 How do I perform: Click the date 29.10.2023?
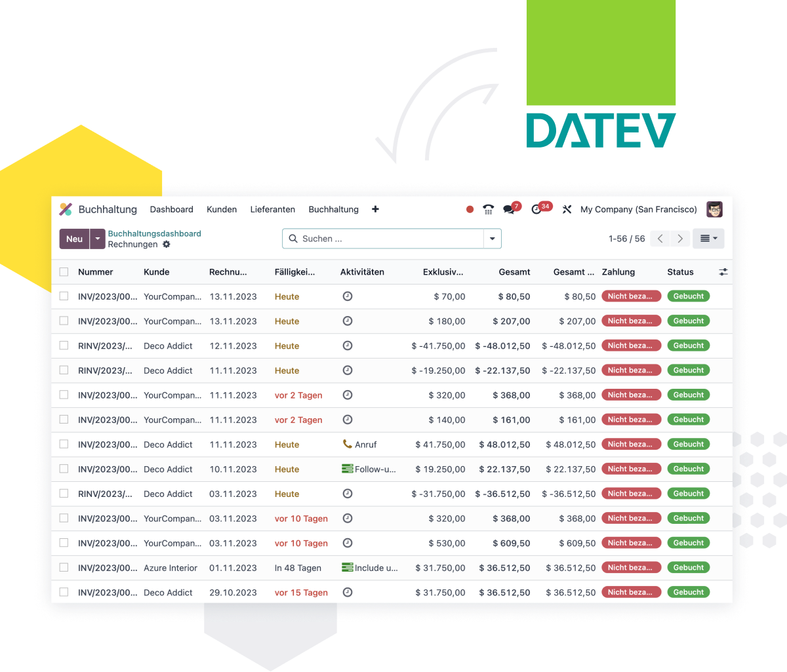233,592
